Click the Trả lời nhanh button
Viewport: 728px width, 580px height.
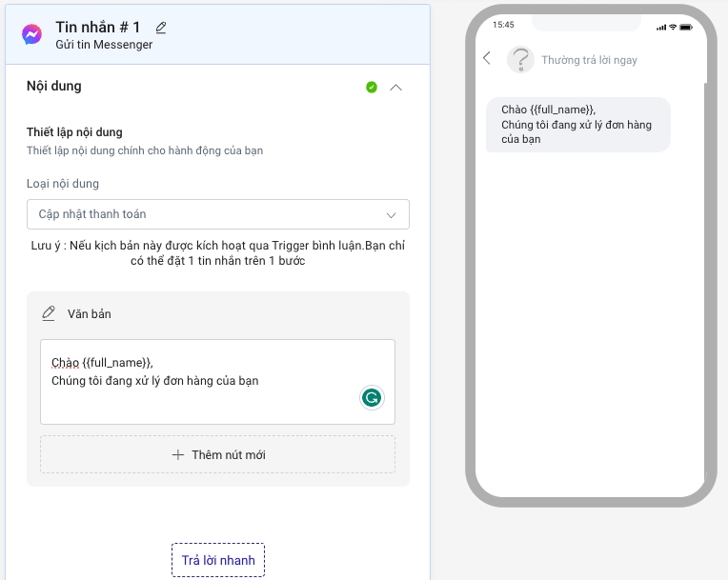(218, 560)
